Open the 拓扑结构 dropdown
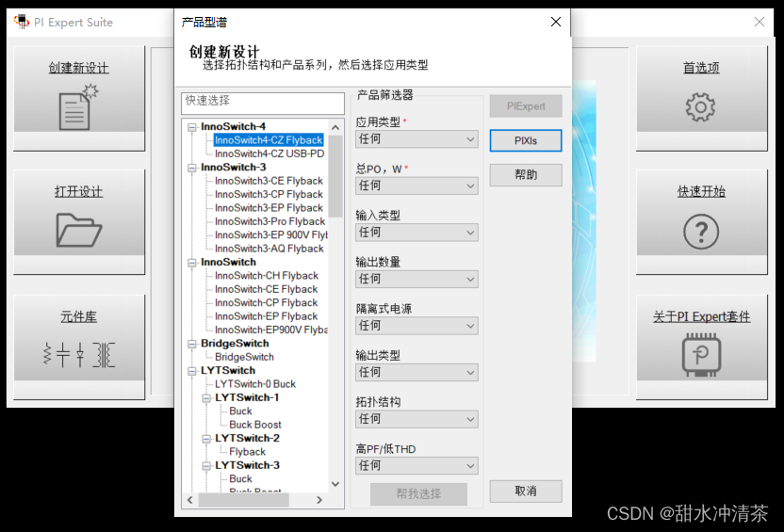Screen dimensions: 784x532 point(416,419)
